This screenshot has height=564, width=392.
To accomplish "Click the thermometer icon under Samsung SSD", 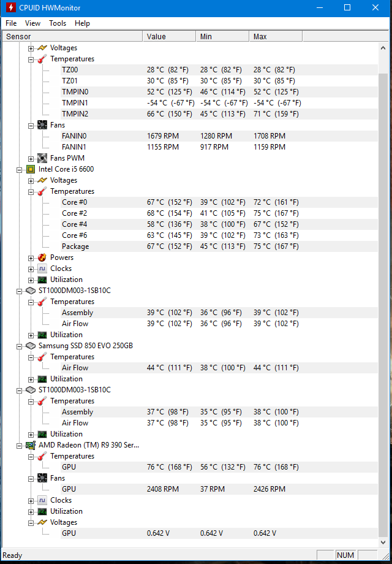I will pyautogui.click(x=42, y=357).
